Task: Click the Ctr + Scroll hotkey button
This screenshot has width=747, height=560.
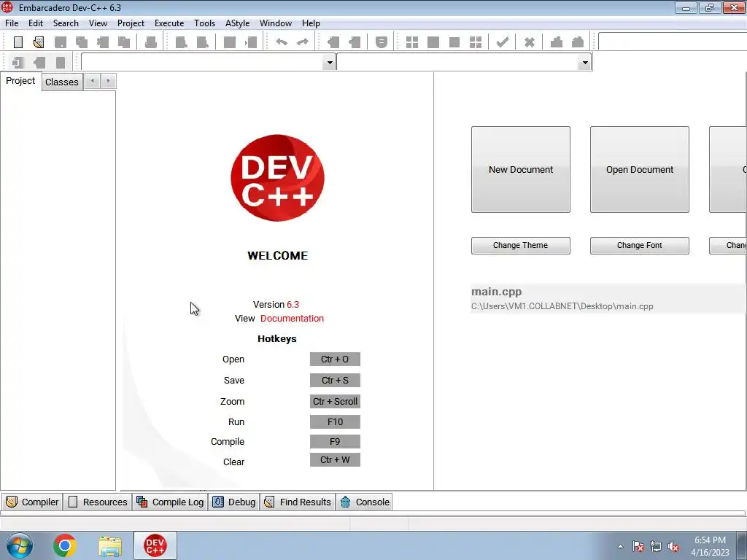Action: click(335, 402)
